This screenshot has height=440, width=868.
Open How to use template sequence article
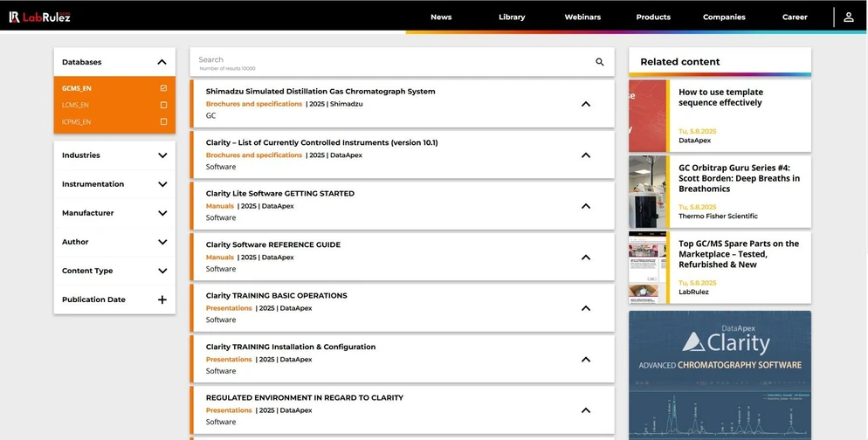[720, 97]
